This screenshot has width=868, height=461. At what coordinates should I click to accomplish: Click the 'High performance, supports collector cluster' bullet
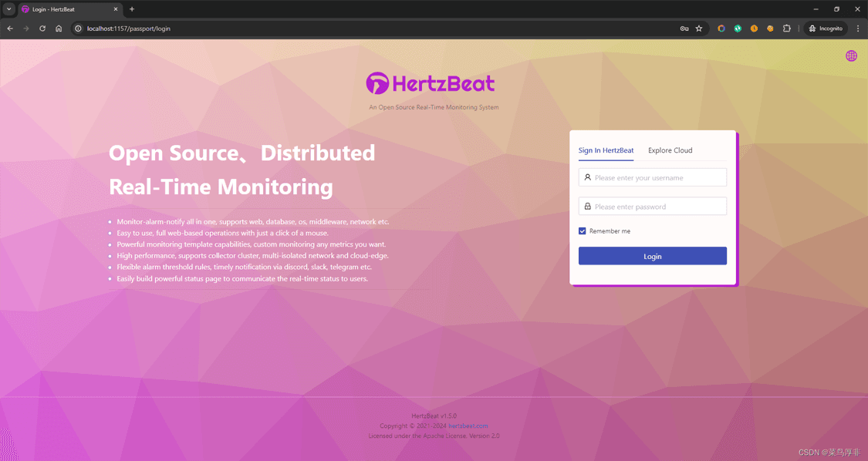tap(253, 256)
